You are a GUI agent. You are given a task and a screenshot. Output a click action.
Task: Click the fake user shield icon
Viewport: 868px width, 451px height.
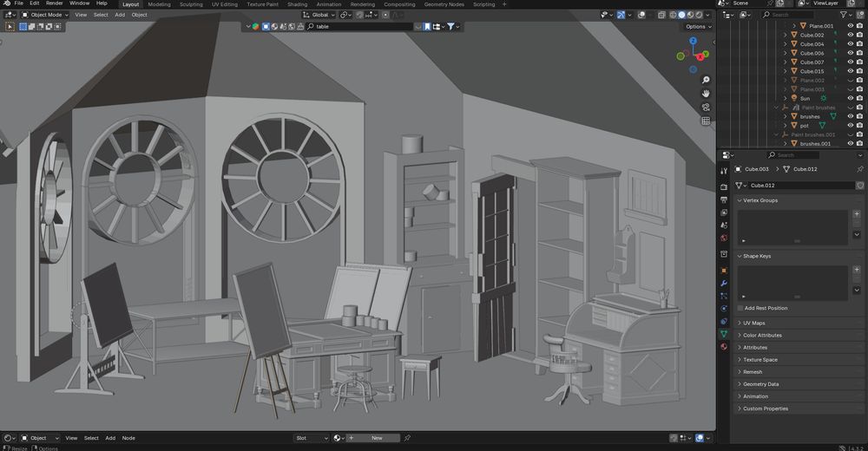pos(859,186)
